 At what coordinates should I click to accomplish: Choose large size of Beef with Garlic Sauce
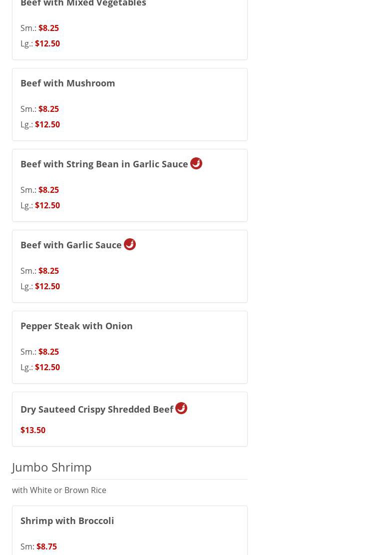tap(47, 286)
